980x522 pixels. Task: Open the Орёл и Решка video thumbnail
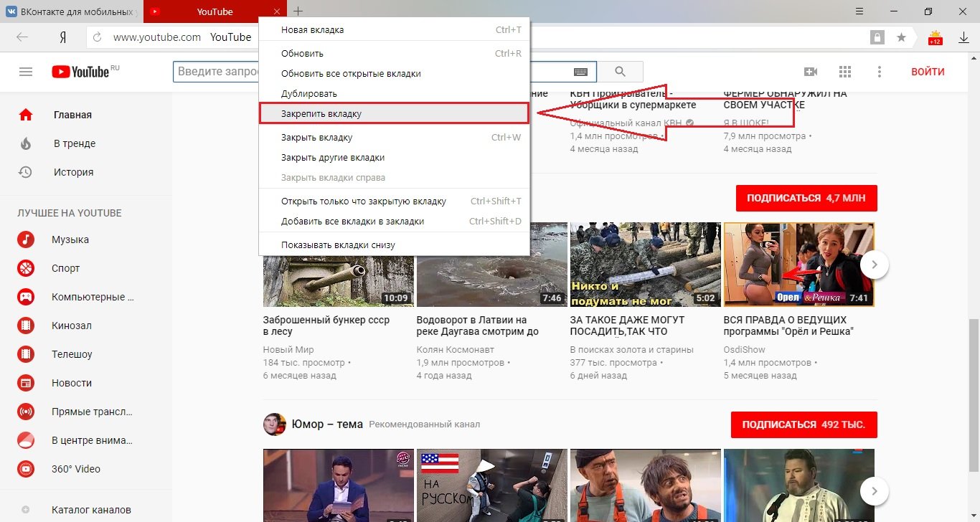pos(798,265)
